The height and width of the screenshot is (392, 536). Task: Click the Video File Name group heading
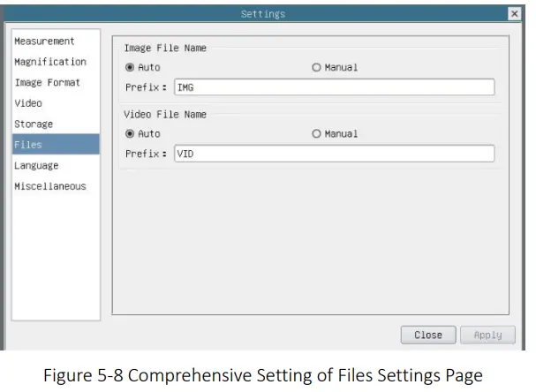[x=165, y=115]
